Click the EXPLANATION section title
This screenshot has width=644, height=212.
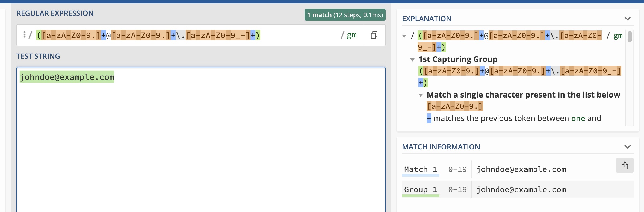[x=427, y=19]
